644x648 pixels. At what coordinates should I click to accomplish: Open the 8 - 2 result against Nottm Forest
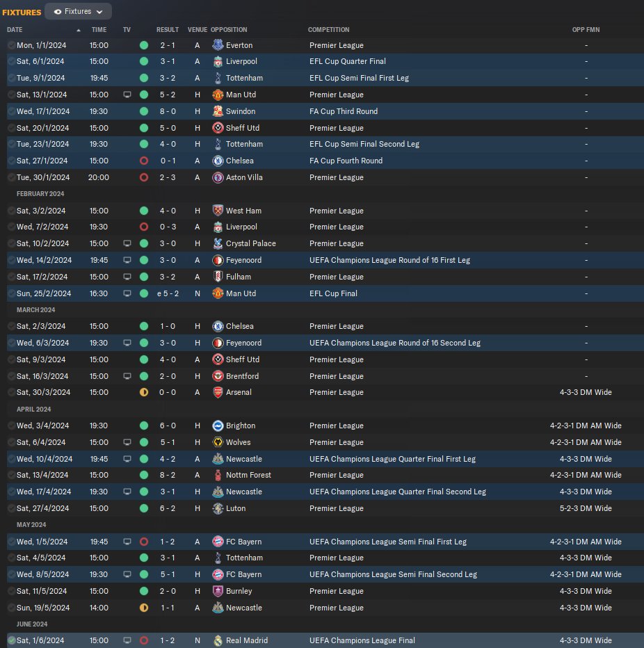pyautogui.click(x=168, y=476)
